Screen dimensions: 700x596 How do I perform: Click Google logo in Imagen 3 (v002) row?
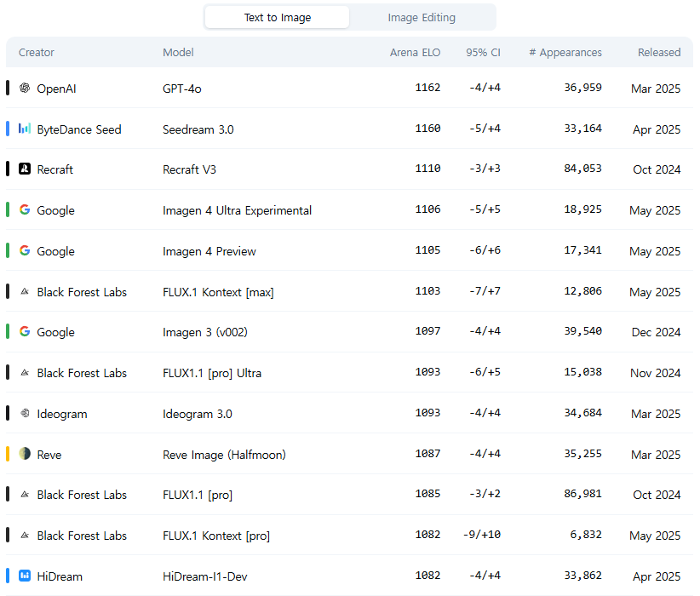[x=25, y=331]
